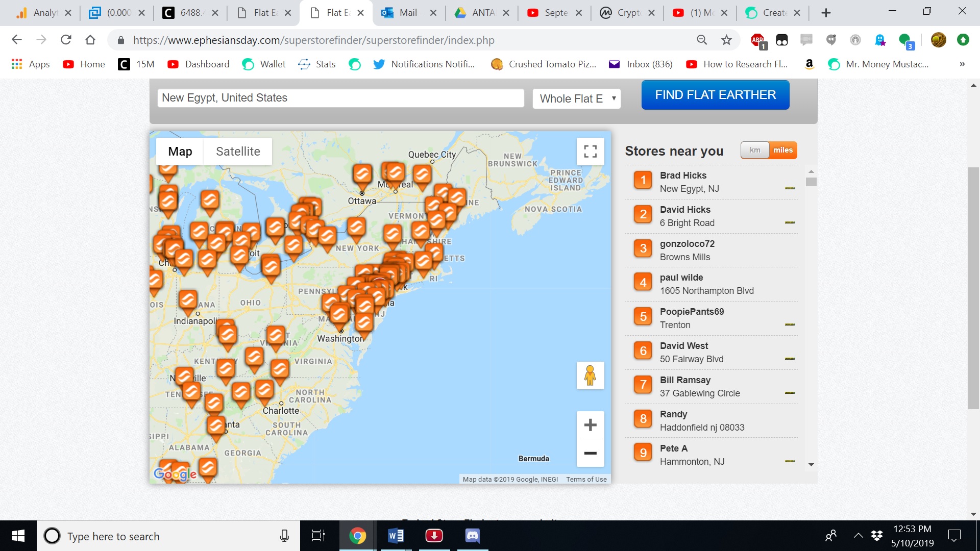
Task: Bookmark this page with the star icon
Action: [726, 40]
